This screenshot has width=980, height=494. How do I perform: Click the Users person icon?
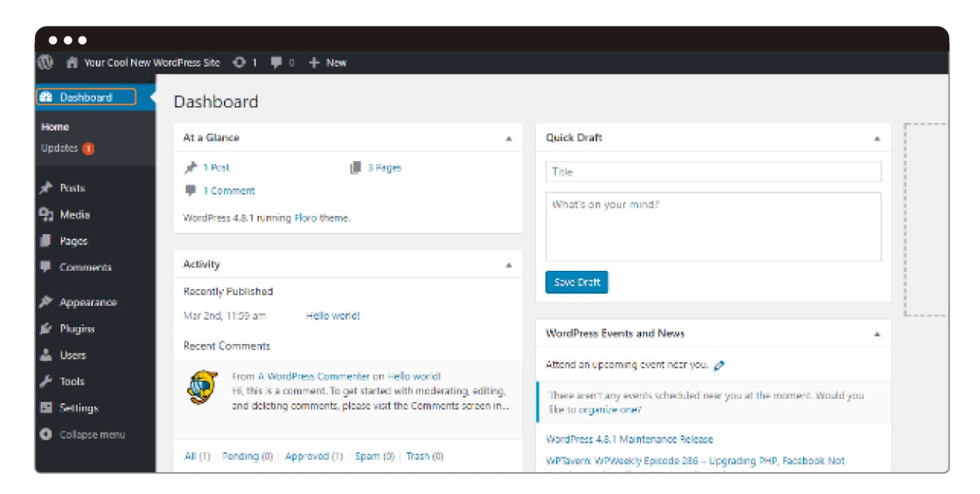coord(45,355)
